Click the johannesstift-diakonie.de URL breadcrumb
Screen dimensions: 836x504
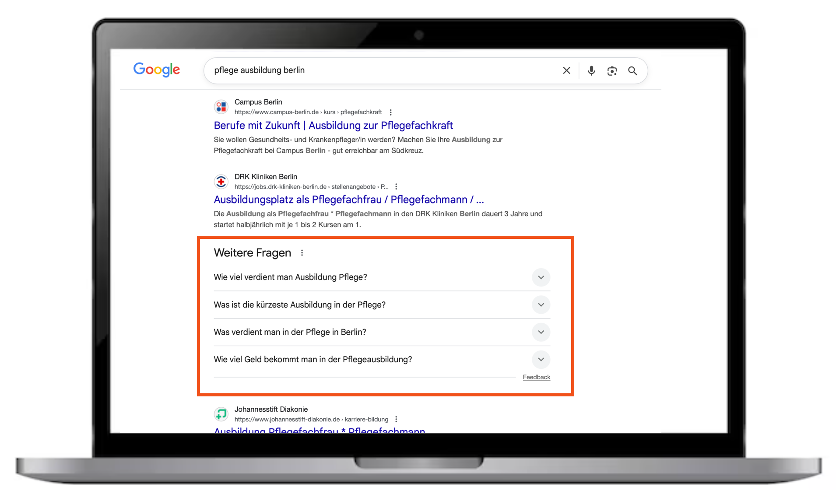pos(311,419)
